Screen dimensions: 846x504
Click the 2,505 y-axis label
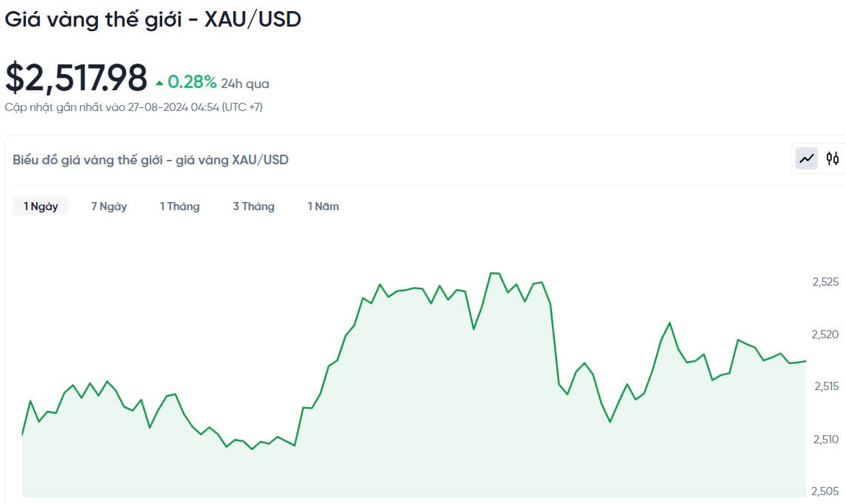pos(826,491)
